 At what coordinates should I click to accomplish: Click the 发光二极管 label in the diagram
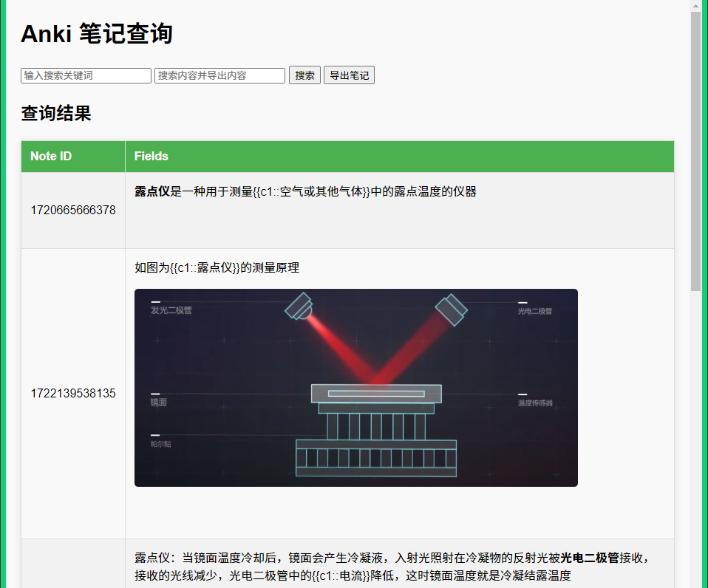[171, 311]
